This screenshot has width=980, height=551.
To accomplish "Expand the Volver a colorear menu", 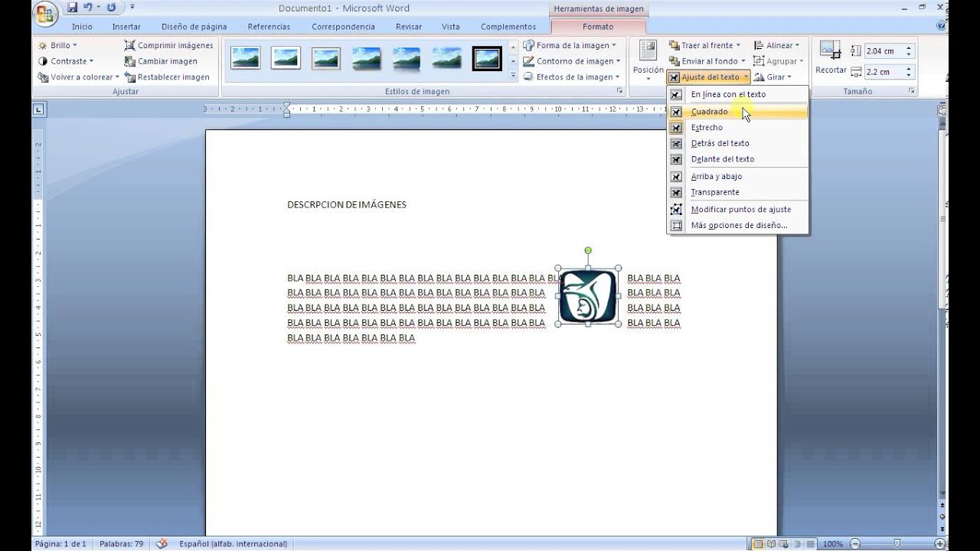I will click(x=79, y=77).
